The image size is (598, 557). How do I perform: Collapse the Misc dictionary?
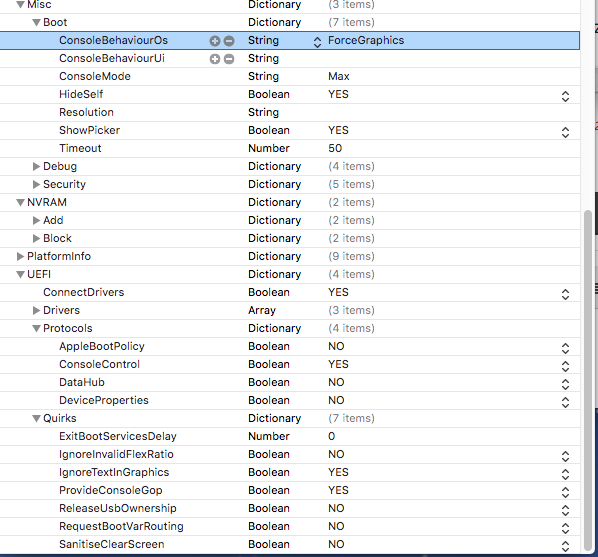coord(21,5)
